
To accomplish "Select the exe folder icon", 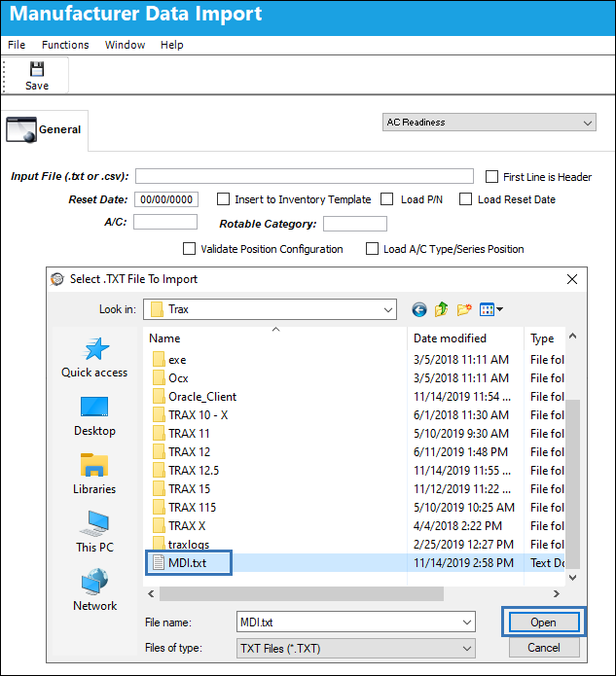I will click(159, 359).
